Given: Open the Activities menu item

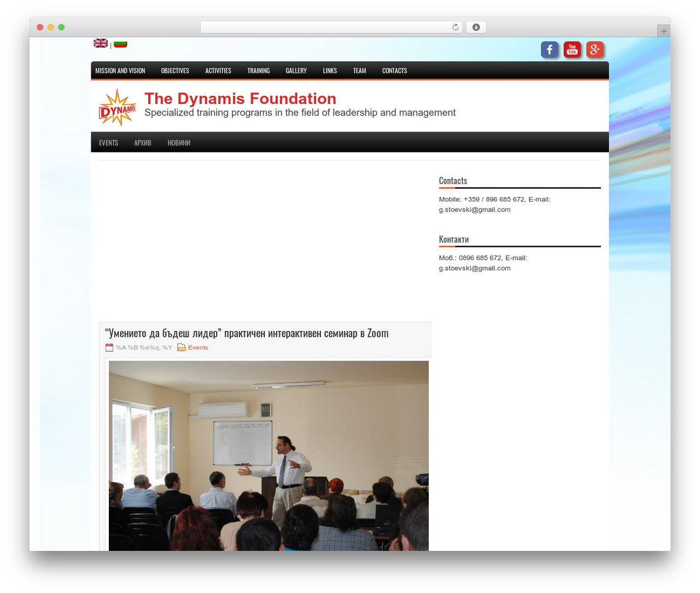Looking at the screenshot, I should (x=218, y=71).
